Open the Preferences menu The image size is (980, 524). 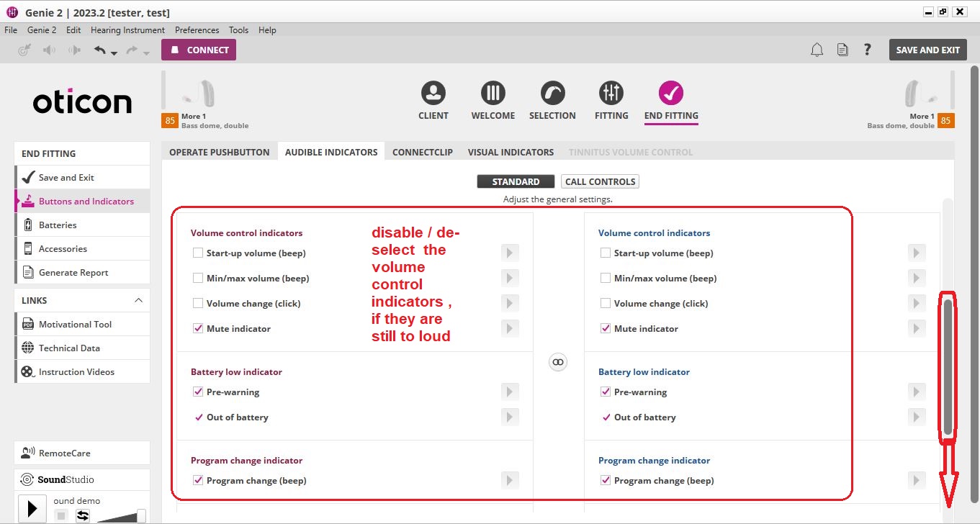click(197, 30)
